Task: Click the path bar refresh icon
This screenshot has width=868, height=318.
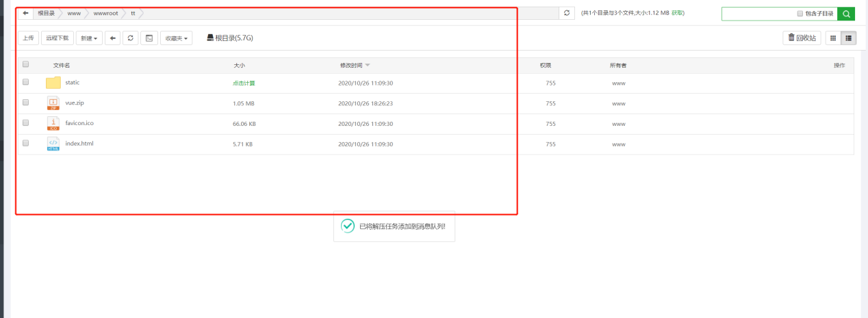Action: (x=567, y=13)
